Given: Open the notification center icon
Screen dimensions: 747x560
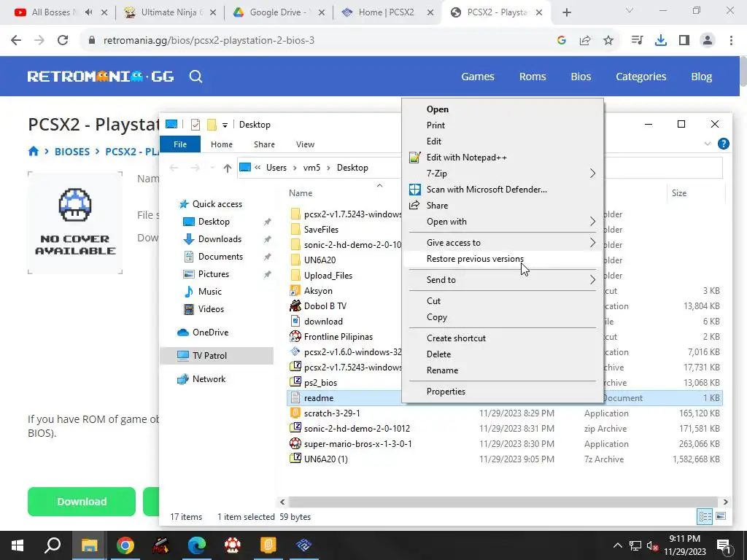Looking at the screenshot, I should point(723,545).
